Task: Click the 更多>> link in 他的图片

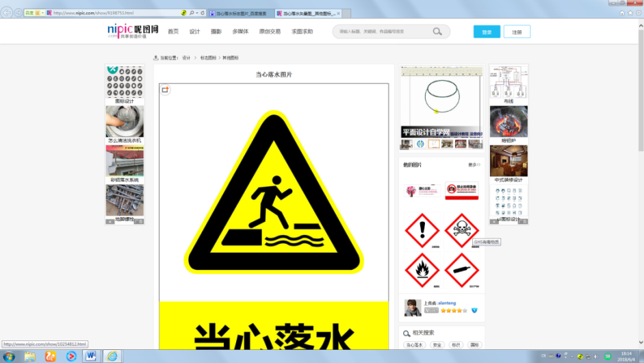Action: tap(474, 165)
